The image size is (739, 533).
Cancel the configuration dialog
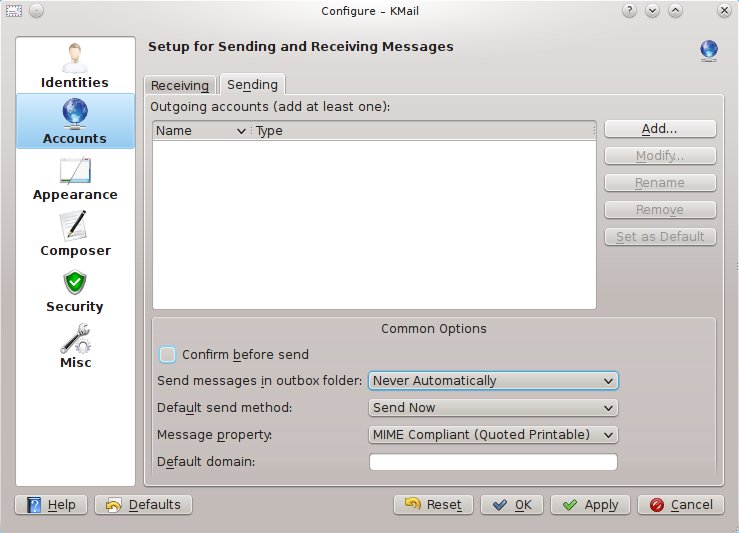point(681,505)
